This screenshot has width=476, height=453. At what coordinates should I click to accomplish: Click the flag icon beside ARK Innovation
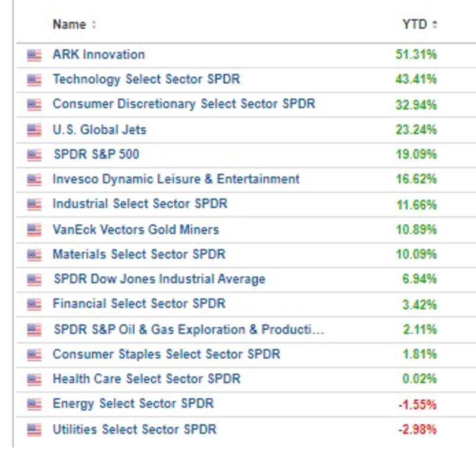[x=35, y=55]
